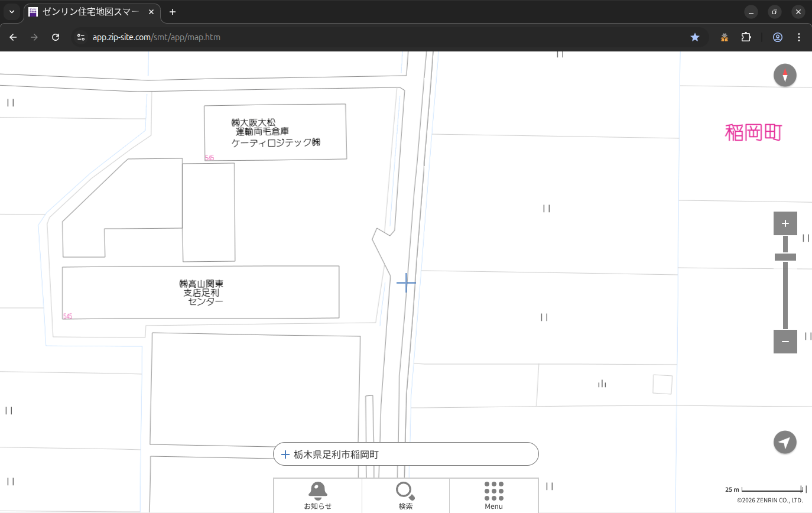Open a new browser tab
812x513 pixels.
[x=173, y=12]
